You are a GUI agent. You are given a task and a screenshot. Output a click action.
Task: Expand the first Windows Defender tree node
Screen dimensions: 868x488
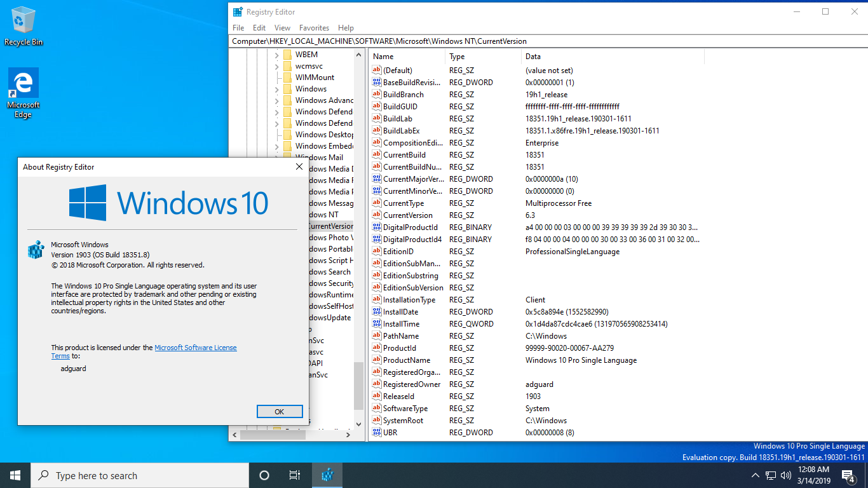coord(276,112)
